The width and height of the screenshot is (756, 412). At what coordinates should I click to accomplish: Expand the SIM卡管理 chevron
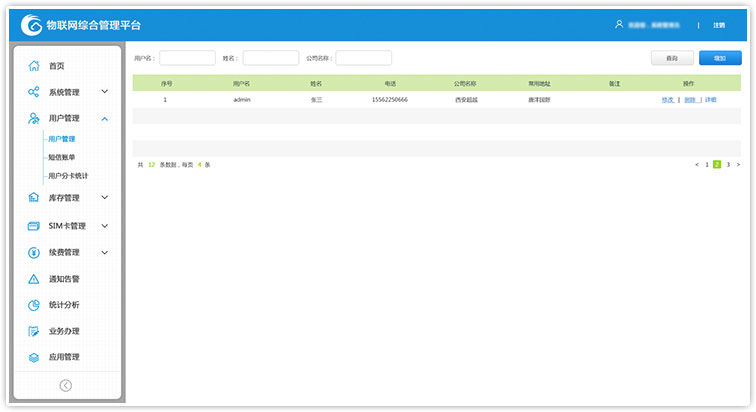tap(105, 226)
